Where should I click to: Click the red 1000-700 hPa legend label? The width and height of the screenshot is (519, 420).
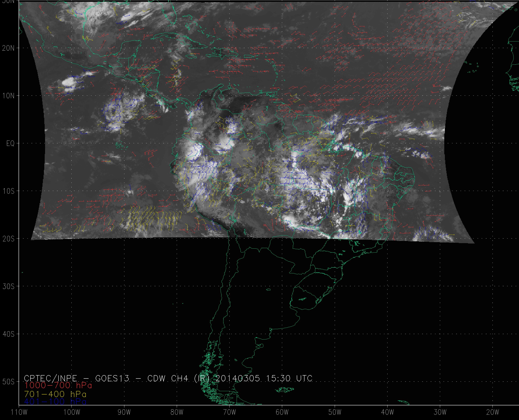(58, 385)
